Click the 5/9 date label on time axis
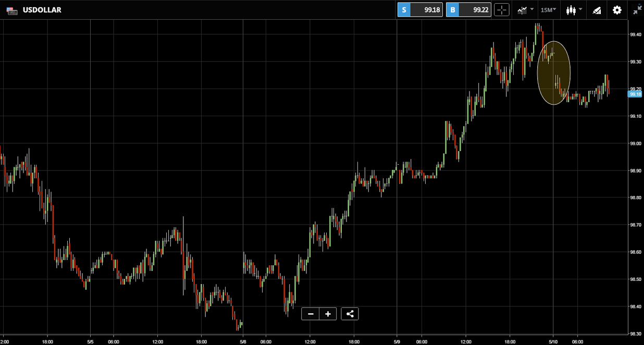The width and height of the screenshot is (644, 345). [x=397, y=341]
